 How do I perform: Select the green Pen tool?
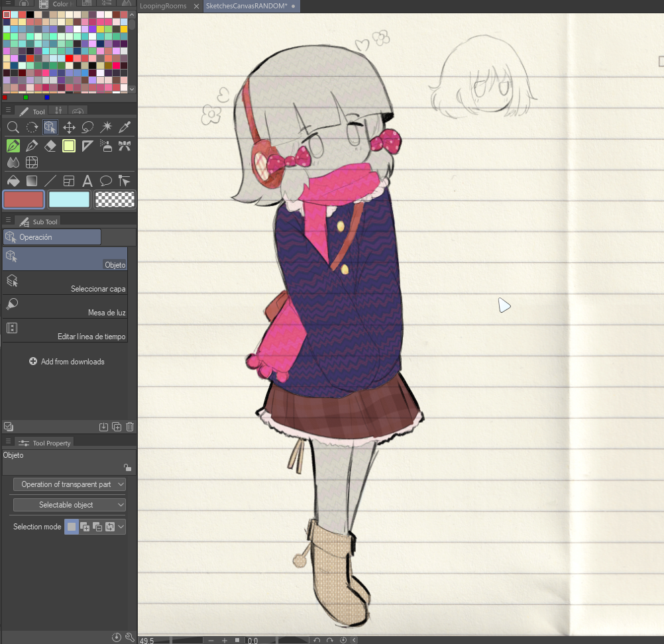[13, 146]
